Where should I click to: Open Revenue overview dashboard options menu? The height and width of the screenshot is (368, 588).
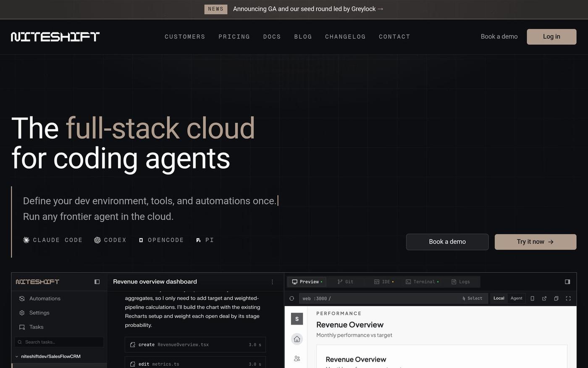click(x=272, y=282)
